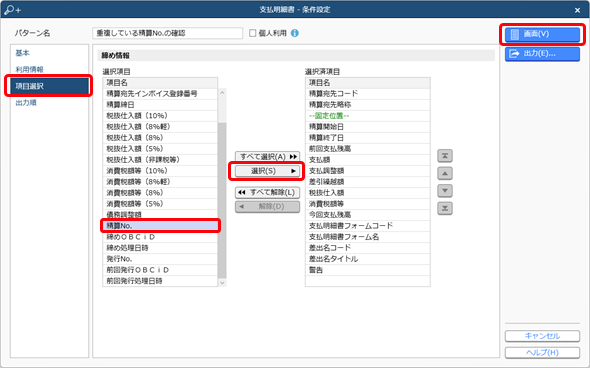Select 差出名コード in selected list
The image size is (590, 368).
368,248
